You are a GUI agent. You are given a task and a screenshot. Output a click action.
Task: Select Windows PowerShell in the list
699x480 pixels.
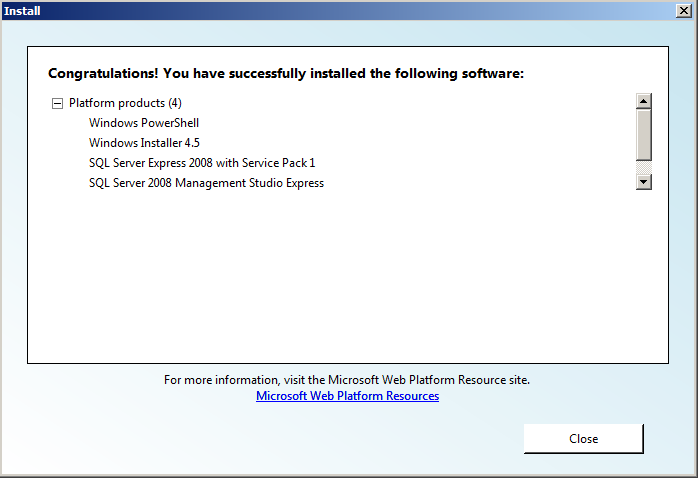click(144, 123)
